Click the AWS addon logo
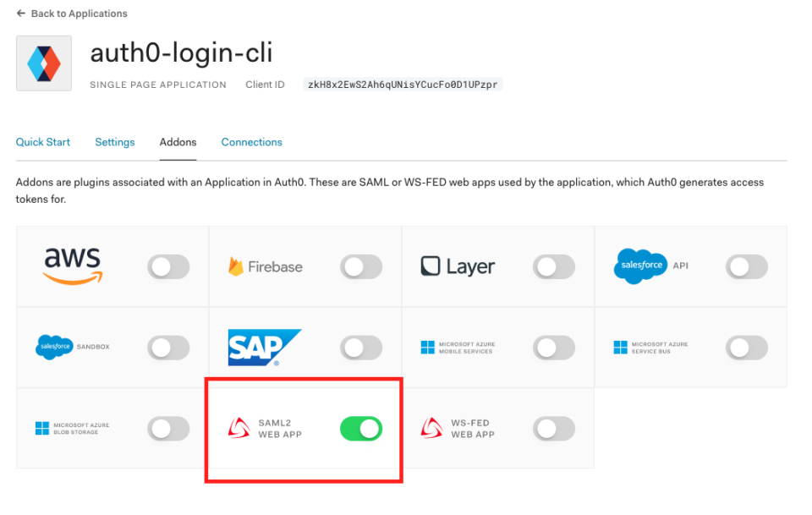Image resolution: width=812 pixels, height=515 pixels. 72,266
